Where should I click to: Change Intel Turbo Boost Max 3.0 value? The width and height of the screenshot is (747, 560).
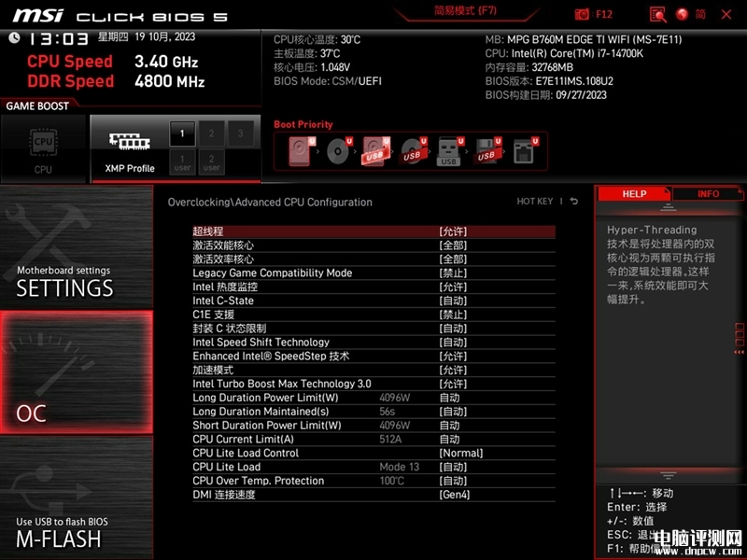pos(453,384)
